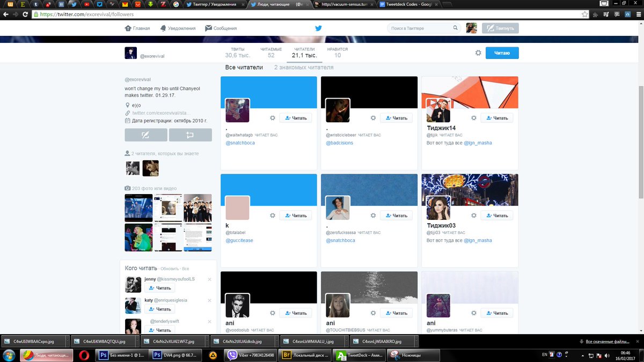The width and height of the screenshot is (644, 362).
Task: Click the browser back arrow
Action: (x=6, y=14)
